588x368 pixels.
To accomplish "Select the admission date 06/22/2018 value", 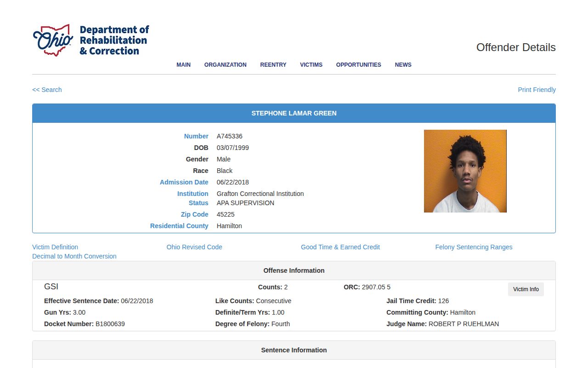I will tap(233, 182).
